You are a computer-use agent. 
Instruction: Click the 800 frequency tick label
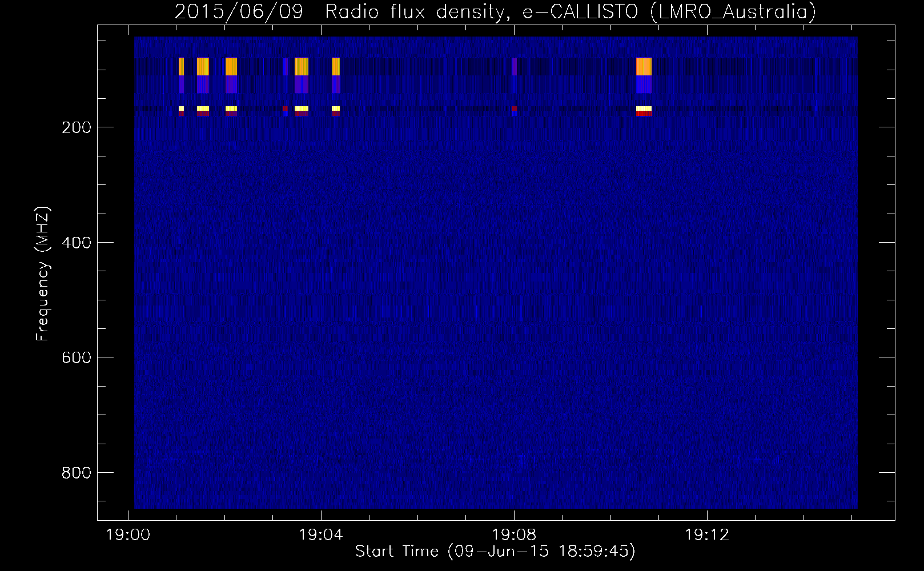[76, 473]
